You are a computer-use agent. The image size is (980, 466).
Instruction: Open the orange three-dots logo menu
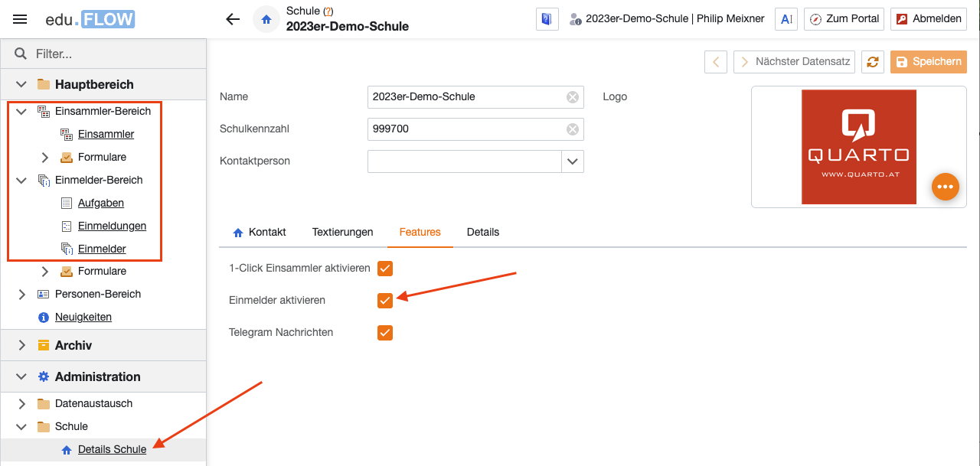[x=946, y=187]
